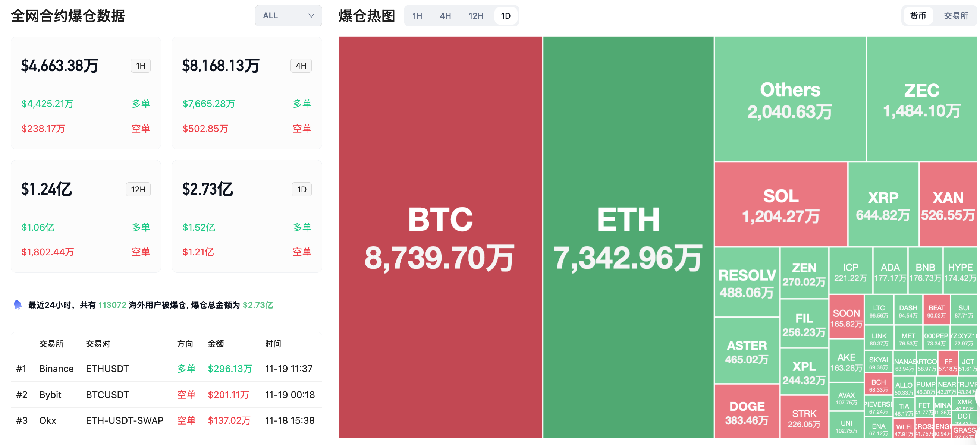Viewport: 980px width, 445px height.
Task: Select the SOL liquidation tile
Action: [x=780, y=205]
